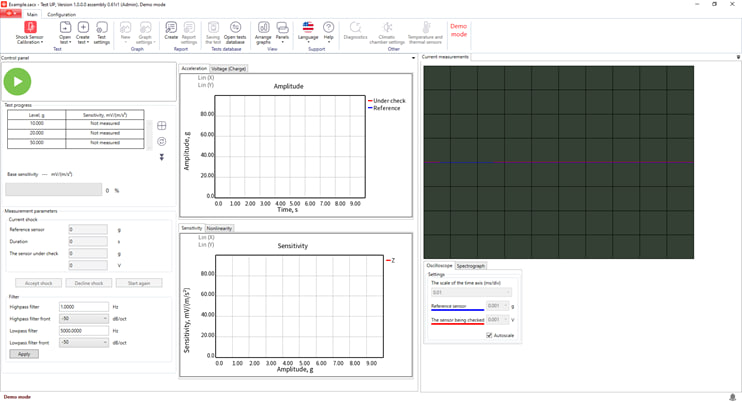Click Lin (X) on Amplitude graph
This screenshot has height=402, width=742.
click(206, 78)
